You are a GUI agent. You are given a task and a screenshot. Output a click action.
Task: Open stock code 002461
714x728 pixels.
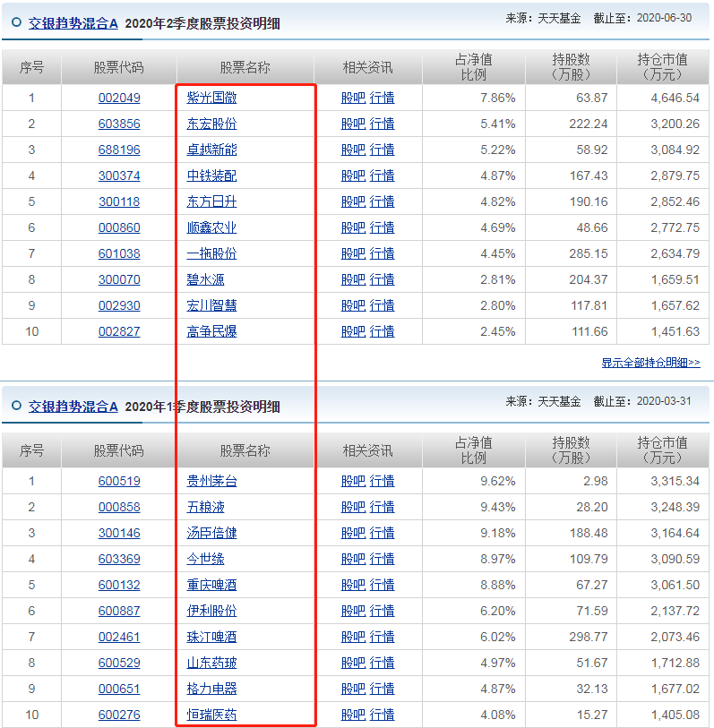click(119, 637)
